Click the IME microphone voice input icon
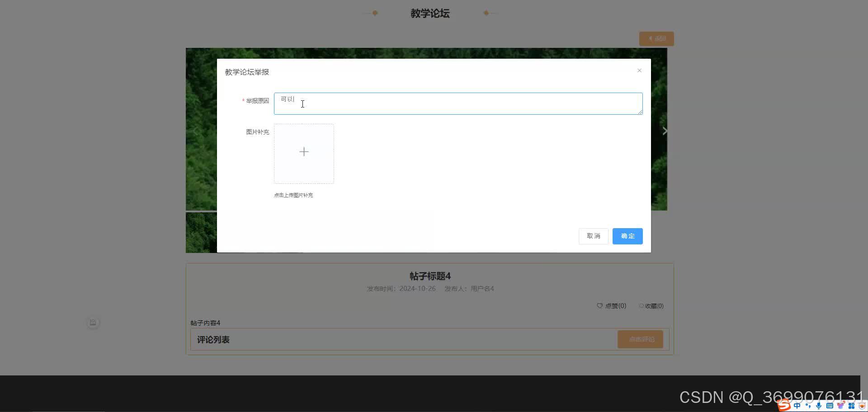Screen dimensions: 868x412 tap(819, 406)
